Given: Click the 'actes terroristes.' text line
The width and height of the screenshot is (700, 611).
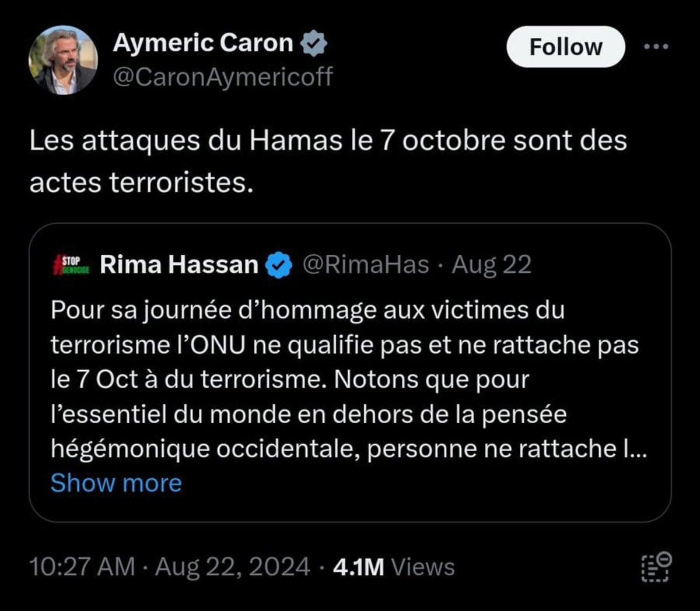Looking at the screenshot, I should point(142,182).
